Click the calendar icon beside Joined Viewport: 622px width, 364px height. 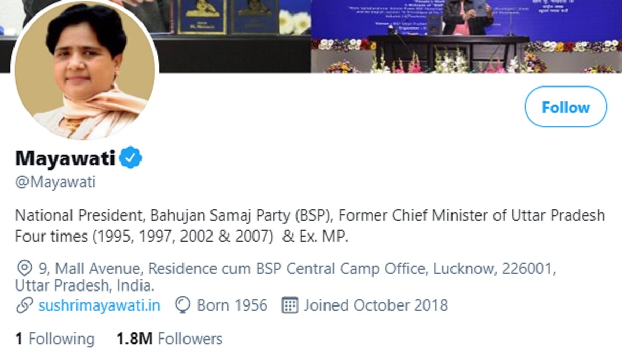(290, 305)
